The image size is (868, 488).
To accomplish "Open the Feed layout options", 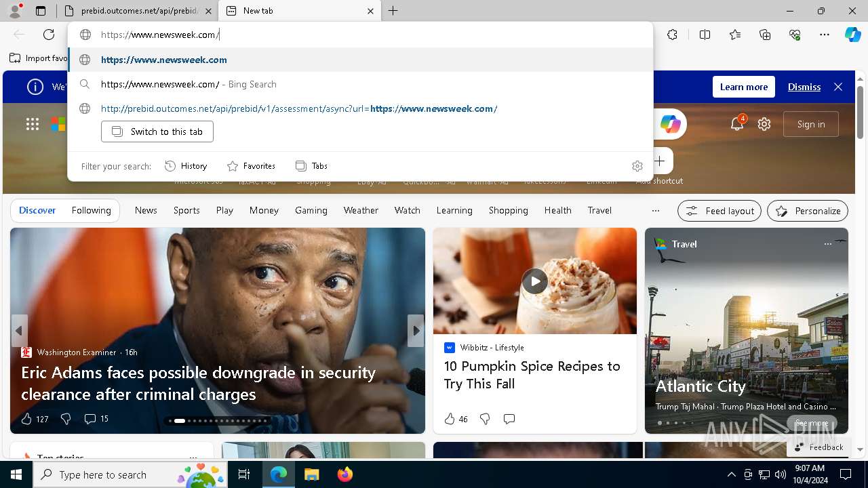I will pos(719,211).
